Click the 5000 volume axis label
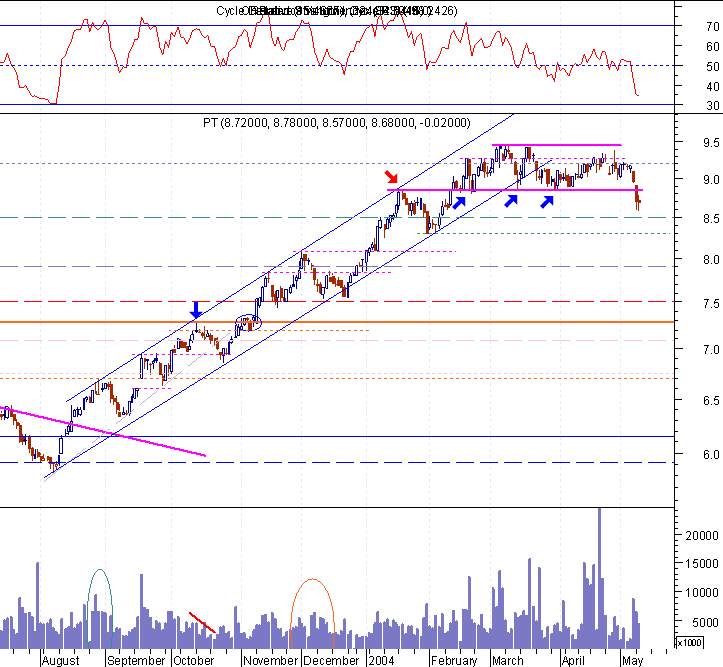The image size is (723, 667). point(705,623)
